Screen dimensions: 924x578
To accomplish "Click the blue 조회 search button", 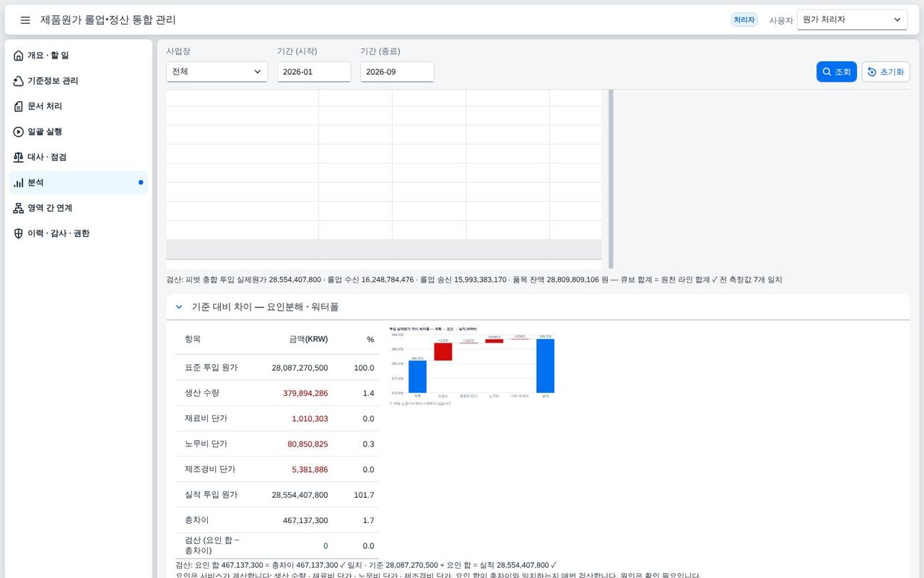I will pyautogui.click(x=837, y=72).
